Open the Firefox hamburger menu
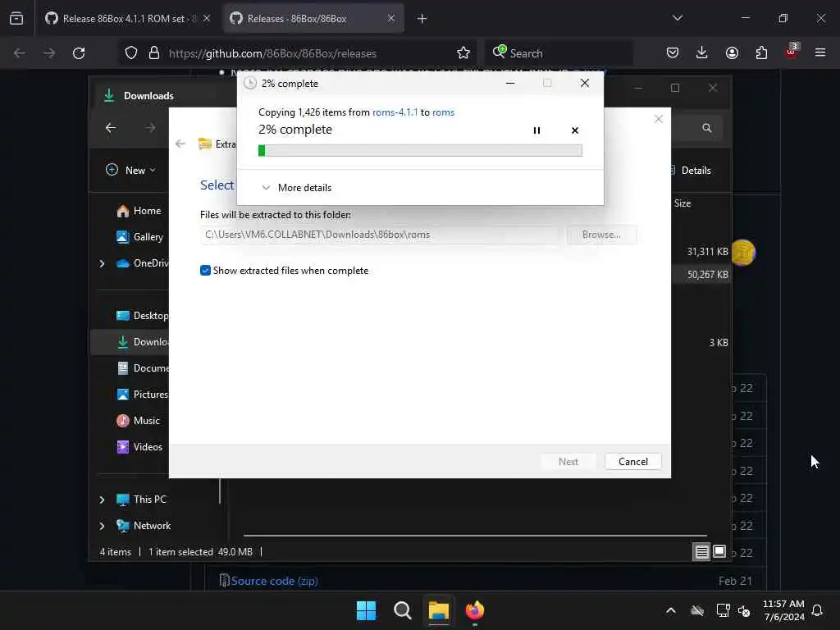The height and width of the screenshot is (630, 840). 820,53
